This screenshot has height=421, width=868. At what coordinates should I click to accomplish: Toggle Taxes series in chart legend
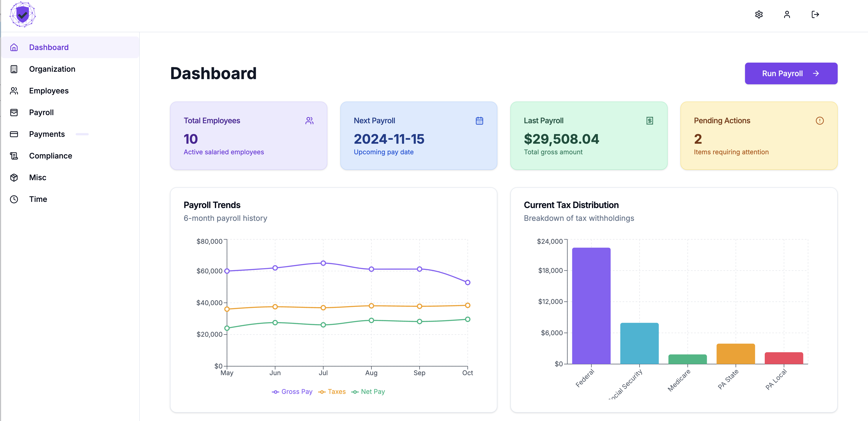click(x=332, y=392)
